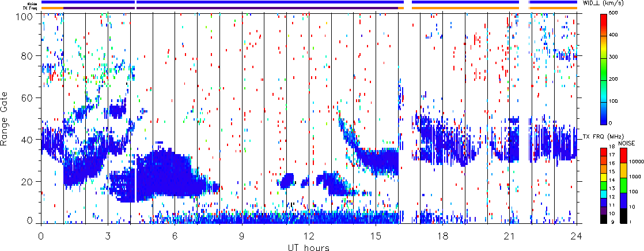
Task: Pick the TX FRQ swatch between 17 and 18
Action: 604,152
